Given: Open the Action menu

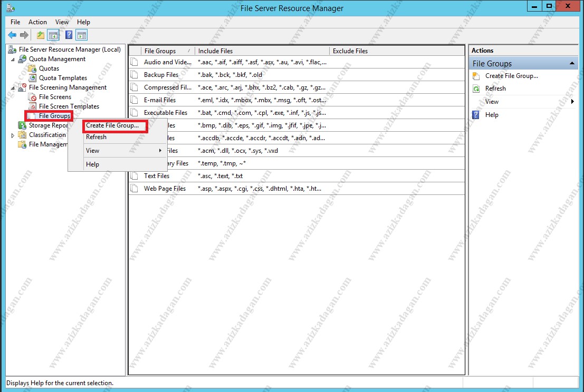Looking at the screenshot, I should click(x=37, y=22).
